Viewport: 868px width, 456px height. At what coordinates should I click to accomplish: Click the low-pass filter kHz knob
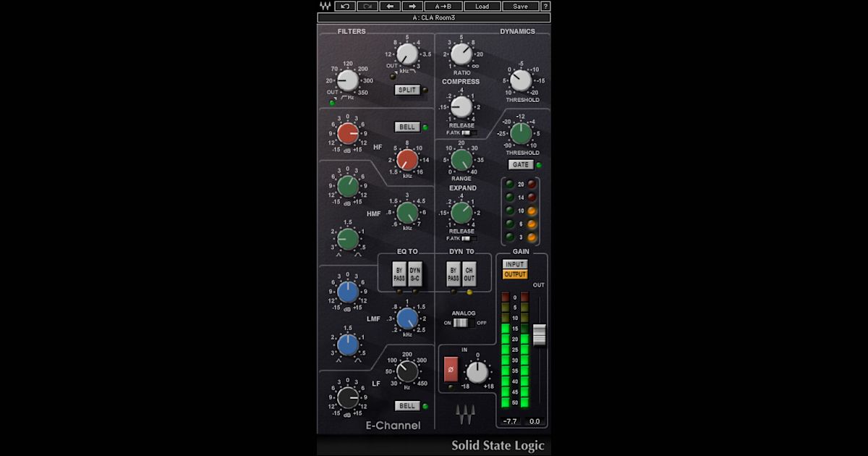pos(407,54)
